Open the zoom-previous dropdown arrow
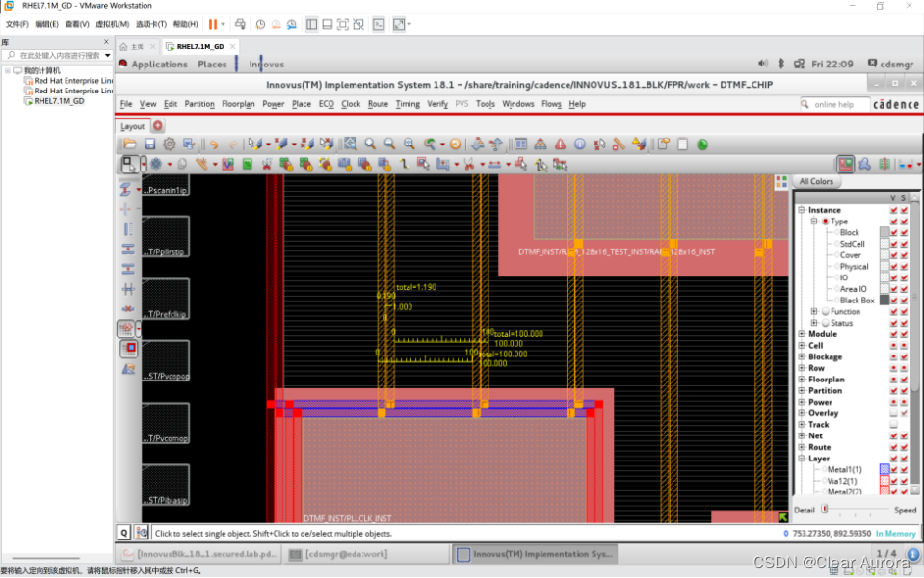The image size is (924, 578). [x=442, y=144]
